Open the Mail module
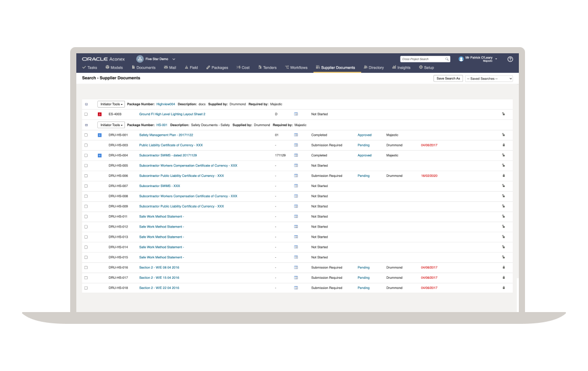Image resolution: width=588 pixels, height=371 pixels. [x=170, y=67]
